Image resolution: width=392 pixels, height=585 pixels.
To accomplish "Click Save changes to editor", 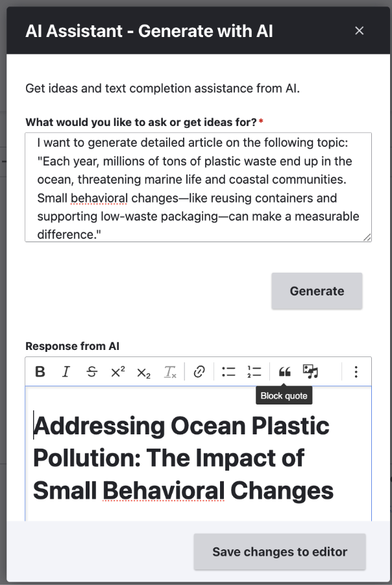I will pos(279,551).
